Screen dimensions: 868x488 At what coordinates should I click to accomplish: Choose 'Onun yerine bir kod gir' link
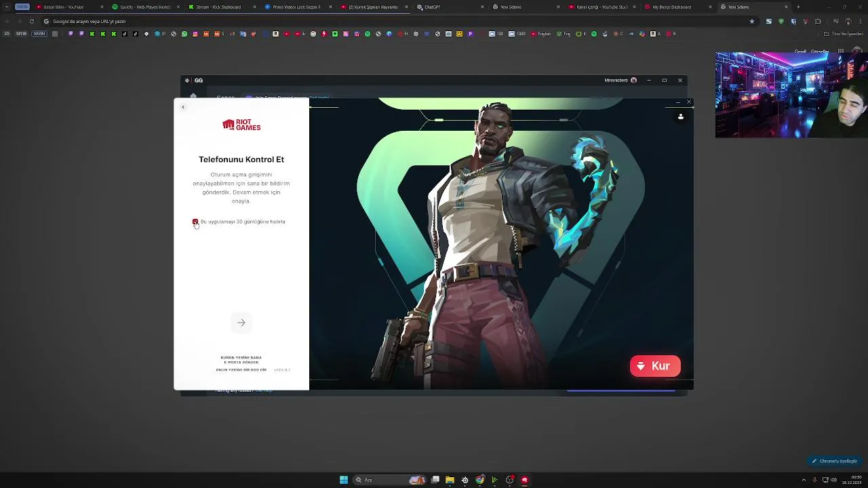(241, 370)
